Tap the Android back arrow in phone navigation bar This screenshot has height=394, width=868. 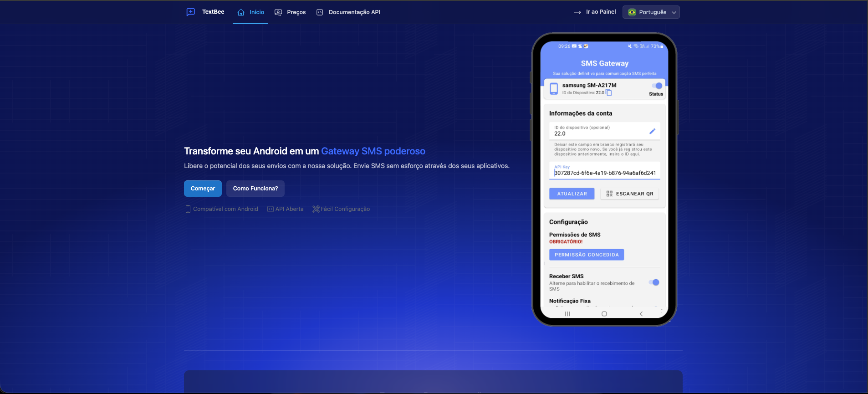[641, 314]
